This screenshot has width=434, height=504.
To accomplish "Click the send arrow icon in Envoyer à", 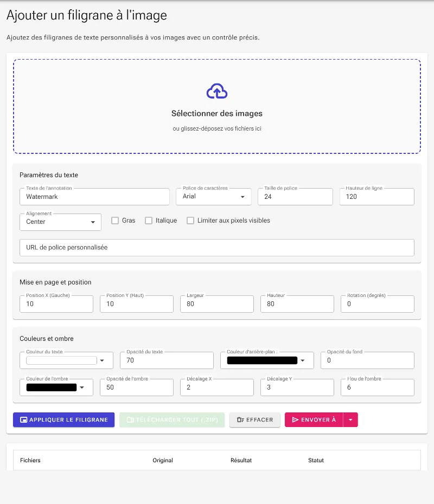I will point(295,420).
